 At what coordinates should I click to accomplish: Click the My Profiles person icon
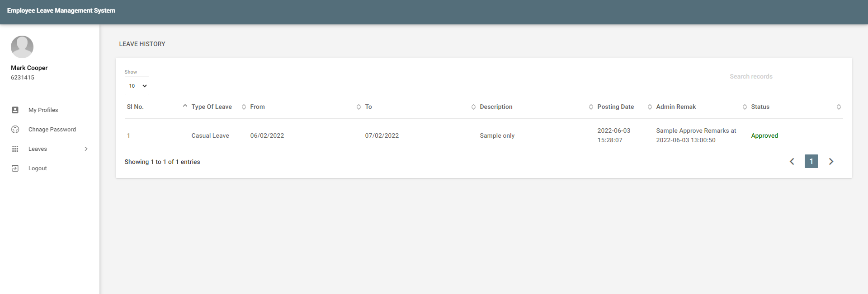(x=15, y=110)
